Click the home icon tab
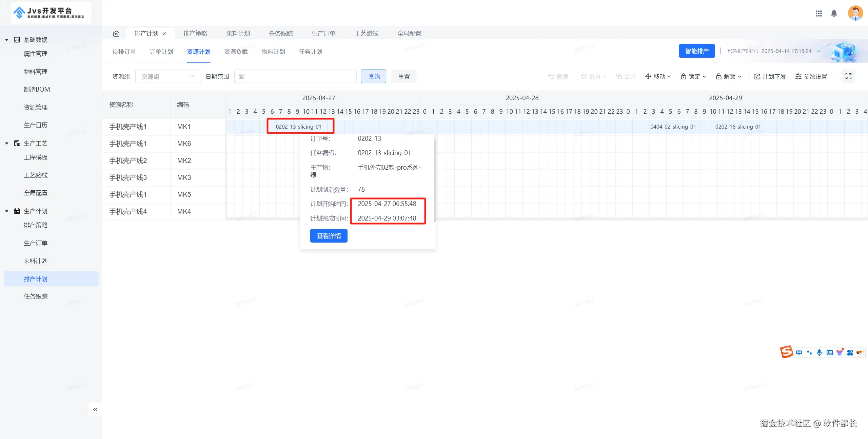This screenshot has width=868, height=439. (x=116, y=34)
